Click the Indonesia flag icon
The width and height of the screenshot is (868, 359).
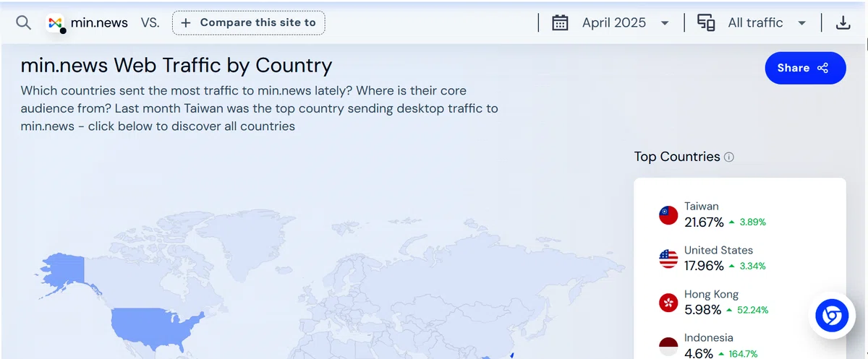pyautogui.click(x=668, y=347)
